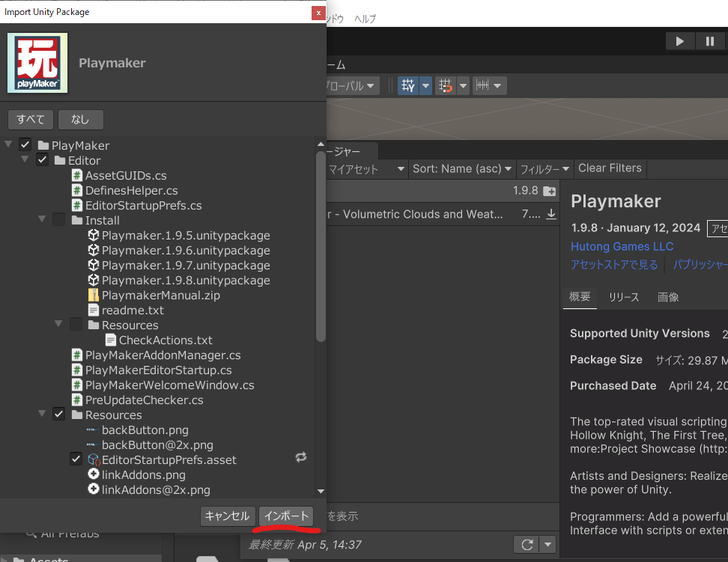Open the global (グローバル) handle dropdown
The width and height of the screenshot is (728, 562).
point(353,86)
